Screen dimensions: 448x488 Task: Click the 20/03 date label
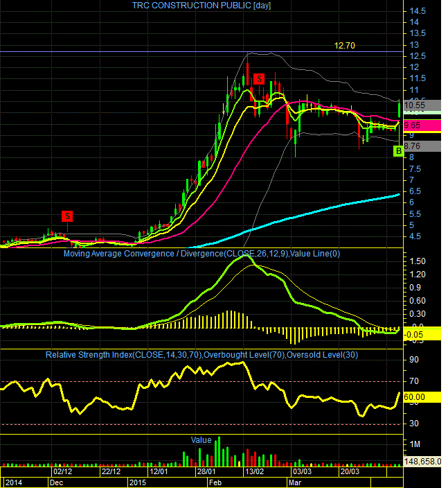click(350, 471)
